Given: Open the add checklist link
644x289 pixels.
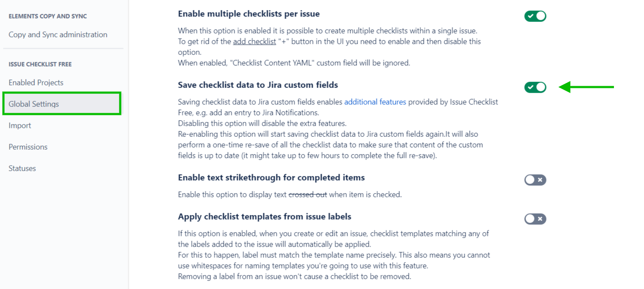Looking at the screenshot, I should click(x=254, y=41).
